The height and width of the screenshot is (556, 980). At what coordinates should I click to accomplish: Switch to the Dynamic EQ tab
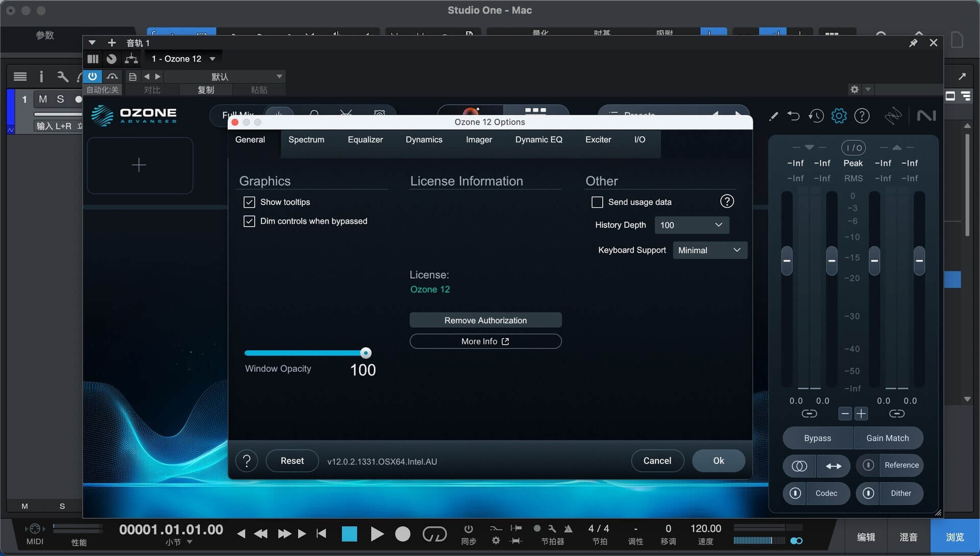point(538,139)
